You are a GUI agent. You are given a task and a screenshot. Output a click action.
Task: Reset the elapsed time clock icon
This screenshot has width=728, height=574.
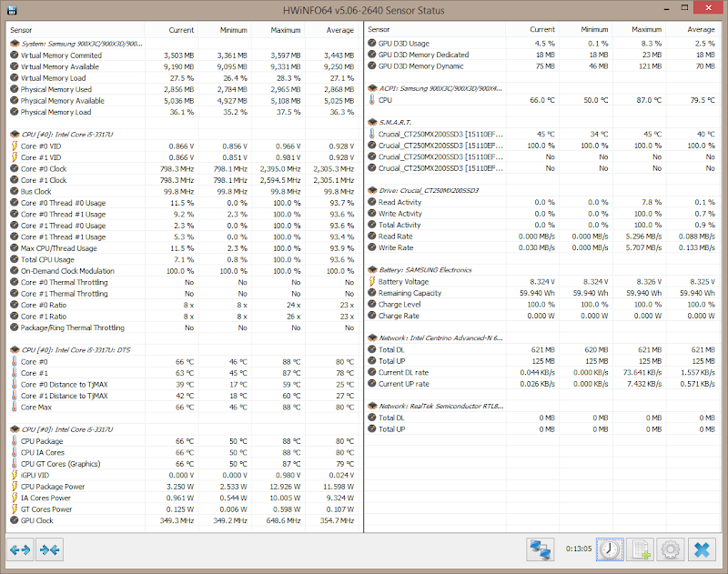(610, 549)
